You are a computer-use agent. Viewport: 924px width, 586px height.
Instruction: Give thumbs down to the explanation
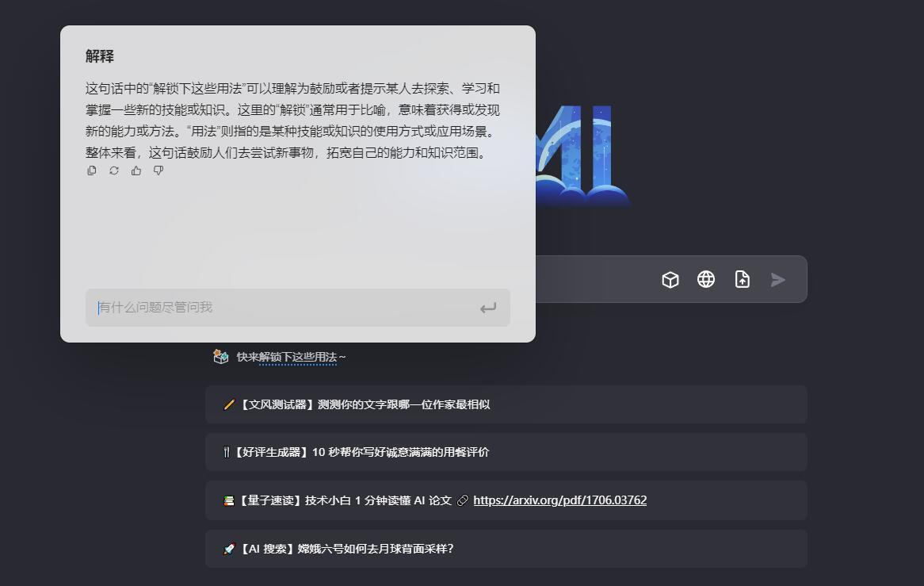[x=158, y=170]
